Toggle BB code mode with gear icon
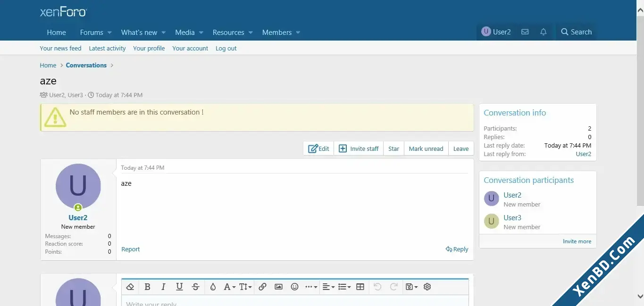 (x=427, y=287)
